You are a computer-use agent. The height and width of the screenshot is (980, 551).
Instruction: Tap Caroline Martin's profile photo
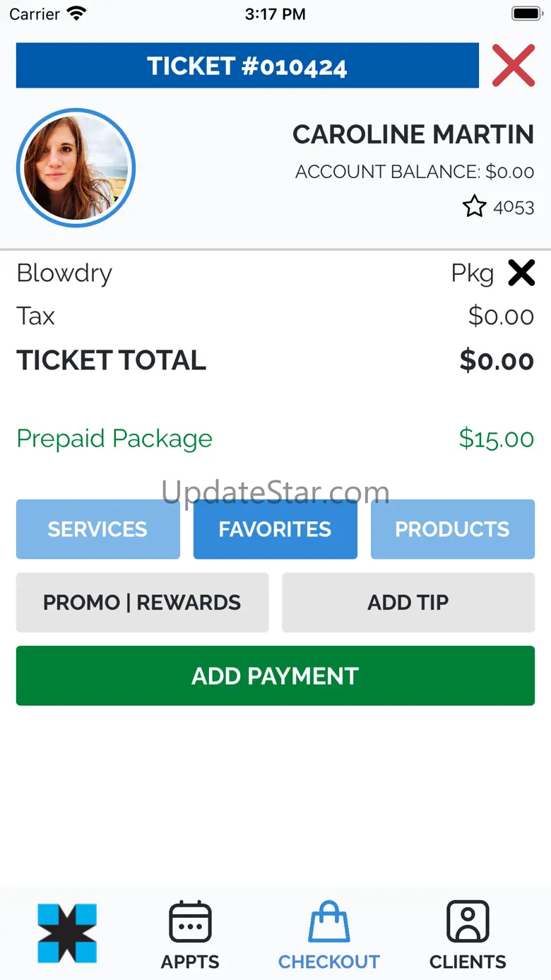coord(76,168)
